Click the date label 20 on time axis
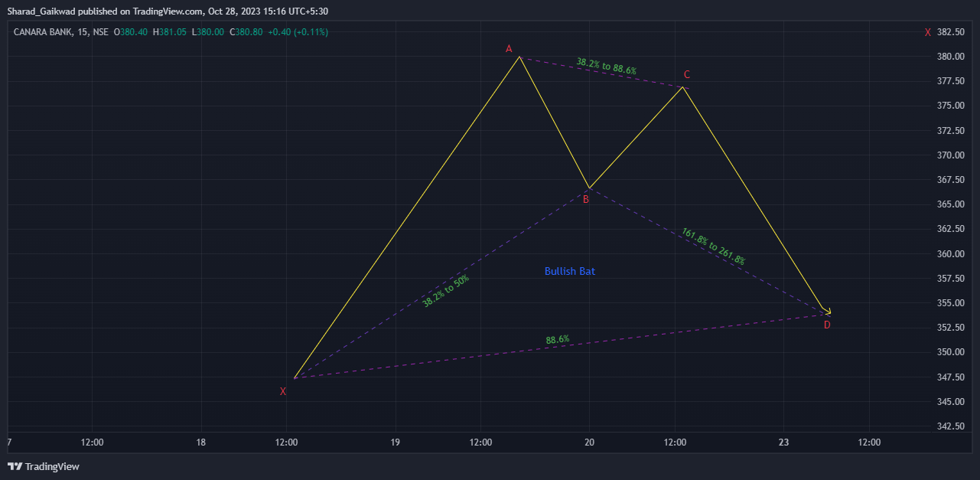 tap(589, 442)
